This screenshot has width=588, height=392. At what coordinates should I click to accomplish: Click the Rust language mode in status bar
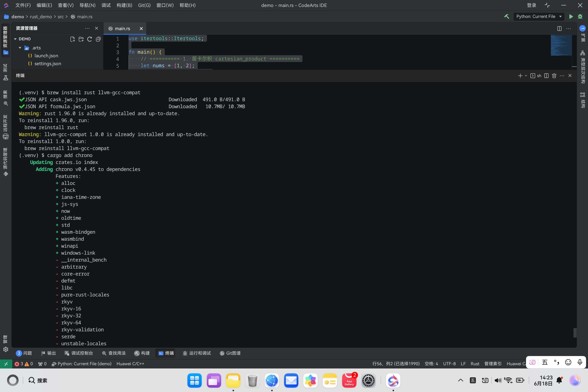coord(475,364)
